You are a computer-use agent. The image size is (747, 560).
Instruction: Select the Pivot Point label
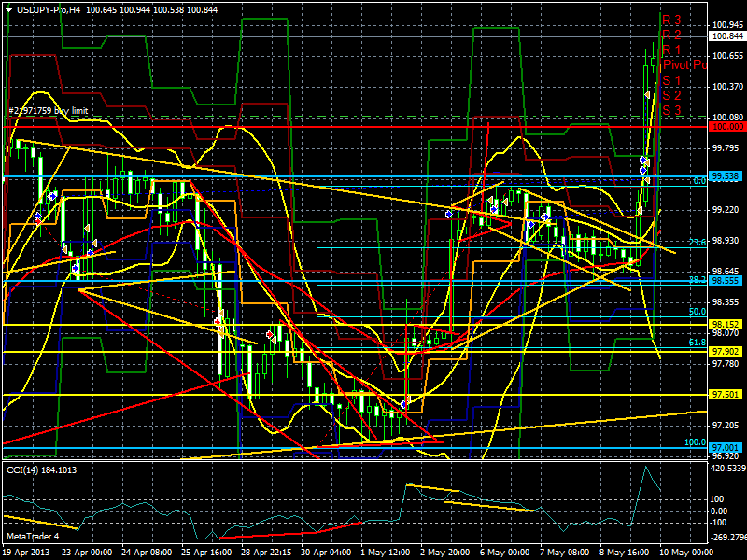pos(684,64)
